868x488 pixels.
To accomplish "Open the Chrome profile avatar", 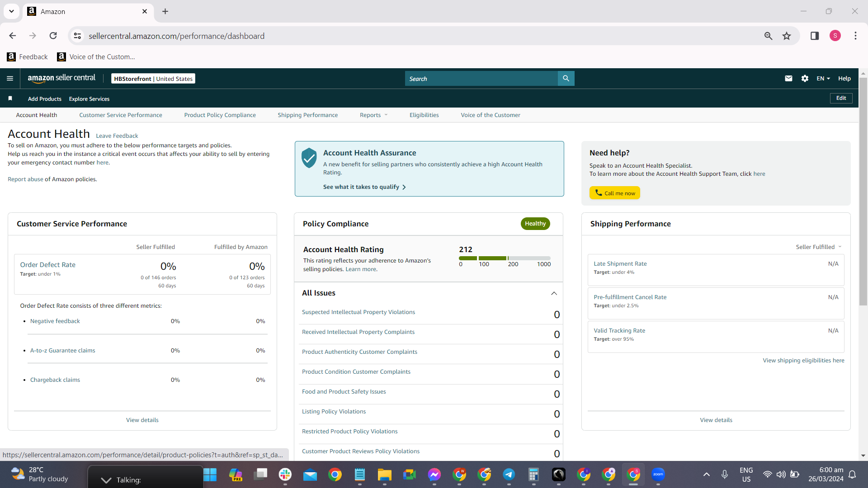I will (x=835, y=36).
